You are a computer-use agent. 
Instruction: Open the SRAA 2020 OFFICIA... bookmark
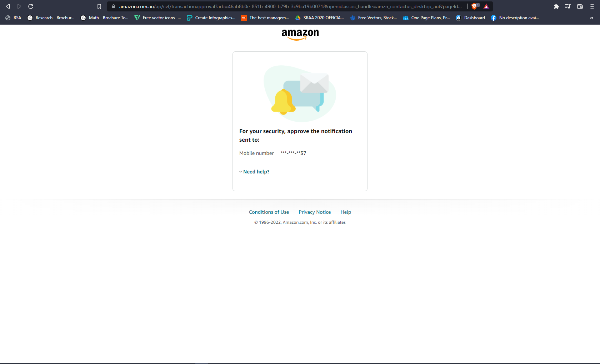tap(319, 18)
